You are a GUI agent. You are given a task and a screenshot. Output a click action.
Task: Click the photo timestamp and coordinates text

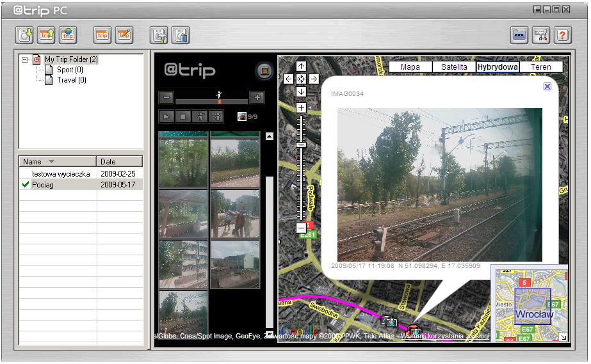click(x=405, y=265)
